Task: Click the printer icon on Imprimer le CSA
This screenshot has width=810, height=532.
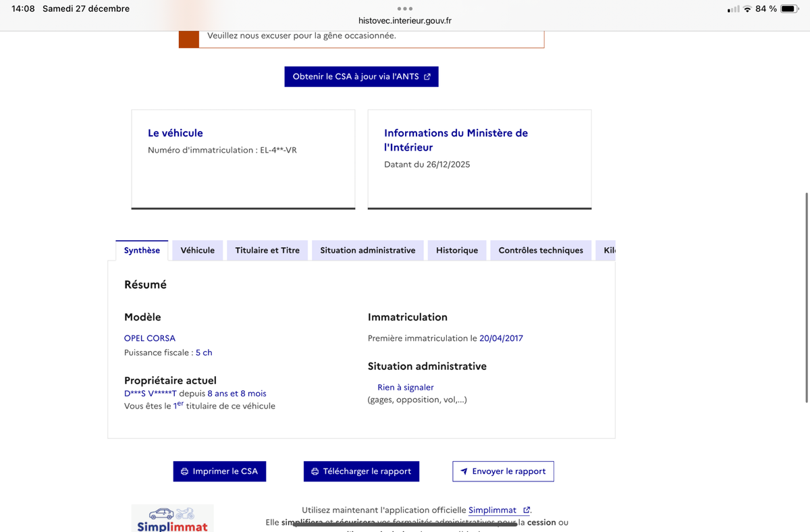Action: (184, 471)
